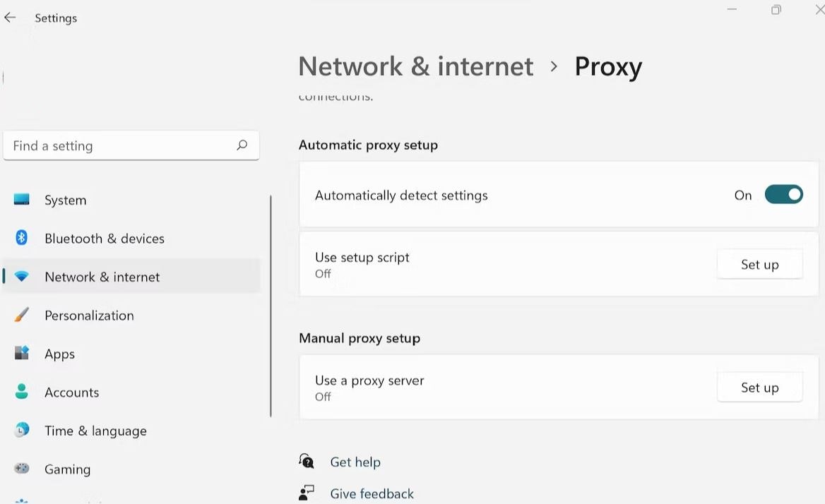The width and height of the screenshot is (825, 504).
Task: Click the System monitor icon in sidebar
Action: point(22,200)
